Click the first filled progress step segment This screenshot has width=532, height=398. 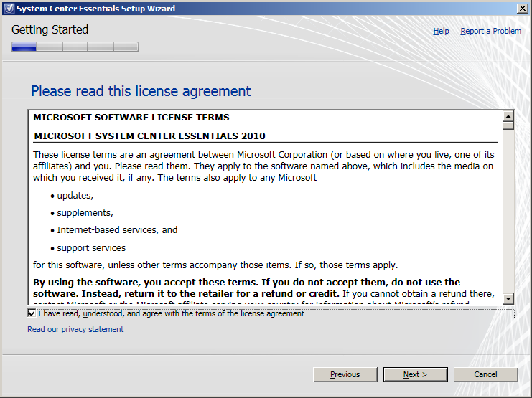click(24, 47)
